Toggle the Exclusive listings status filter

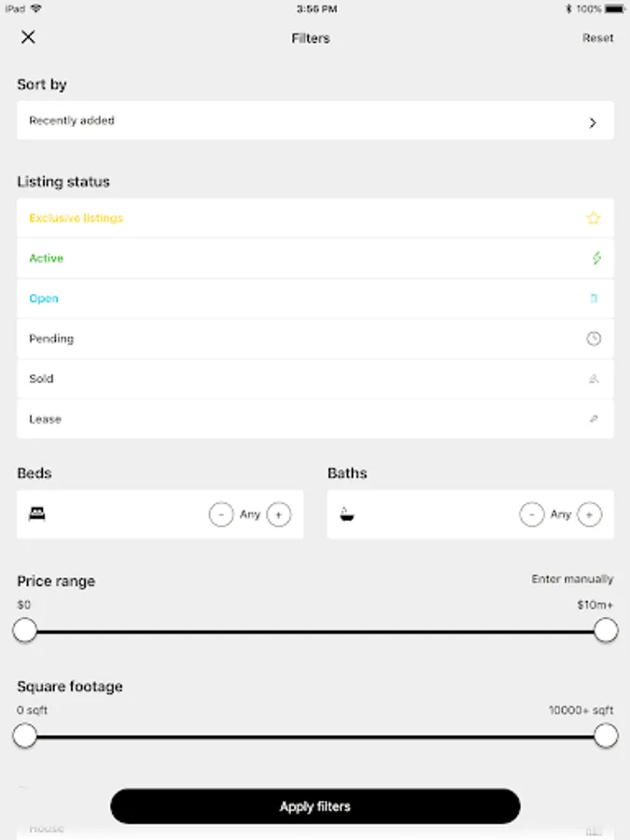pos(315,218)
